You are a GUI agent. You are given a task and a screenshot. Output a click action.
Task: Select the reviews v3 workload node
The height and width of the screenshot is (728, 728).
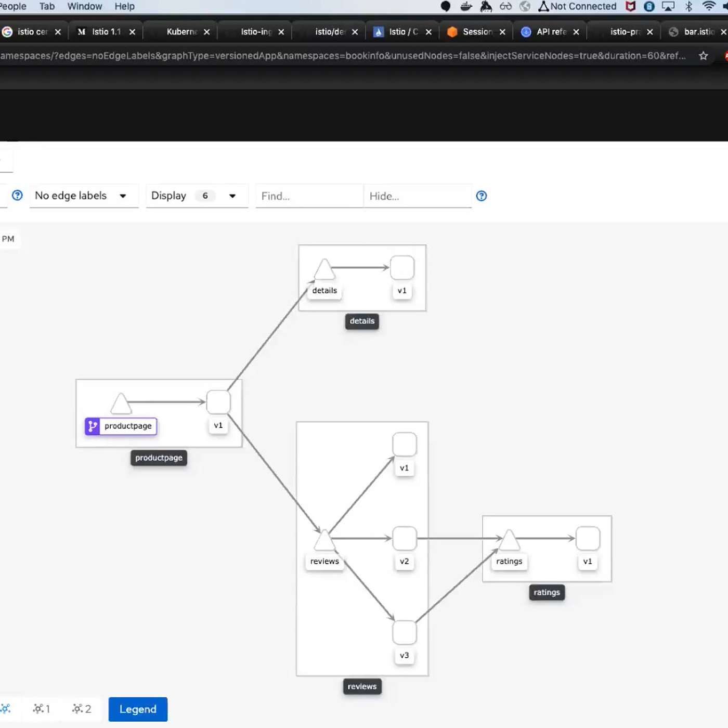(x=404, y=632)
